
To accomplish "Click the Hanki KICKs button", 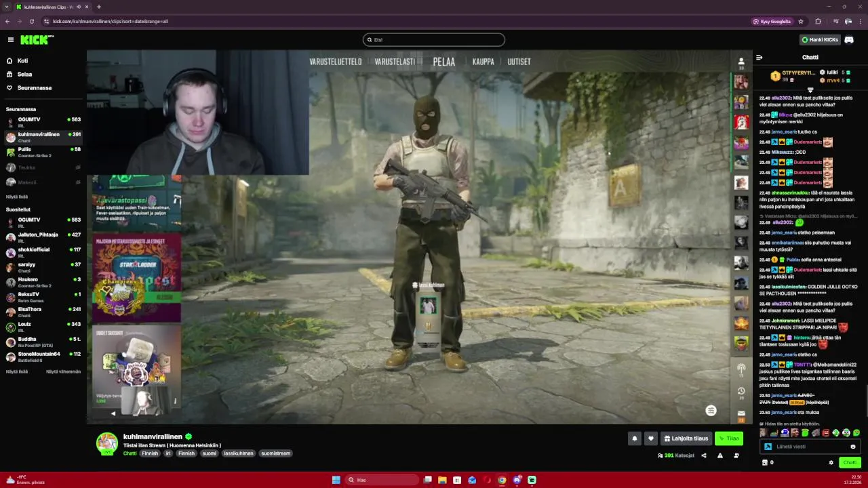I will point(820,40).
